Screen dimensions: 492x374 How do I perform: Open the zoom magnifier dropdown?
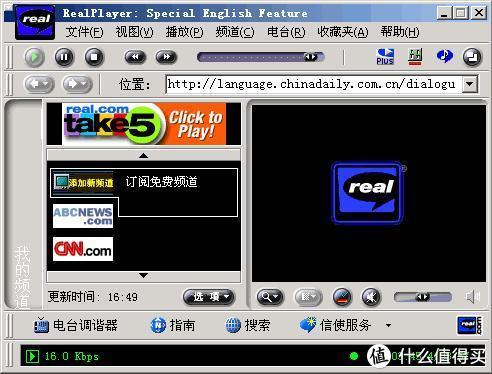pyautogui.click(x=270, y=297)
